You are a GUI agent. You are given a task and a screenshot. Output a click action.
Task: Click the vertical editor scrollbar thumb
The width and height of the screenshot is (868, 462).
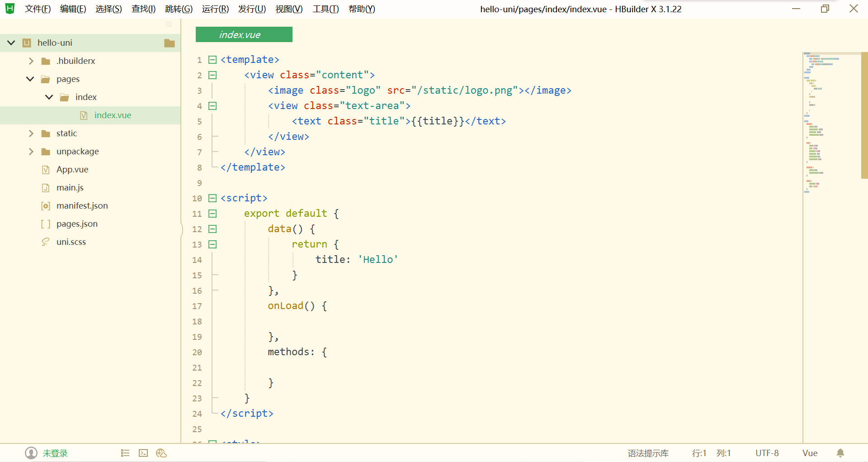pyautogui.click(x=864, y=115)
